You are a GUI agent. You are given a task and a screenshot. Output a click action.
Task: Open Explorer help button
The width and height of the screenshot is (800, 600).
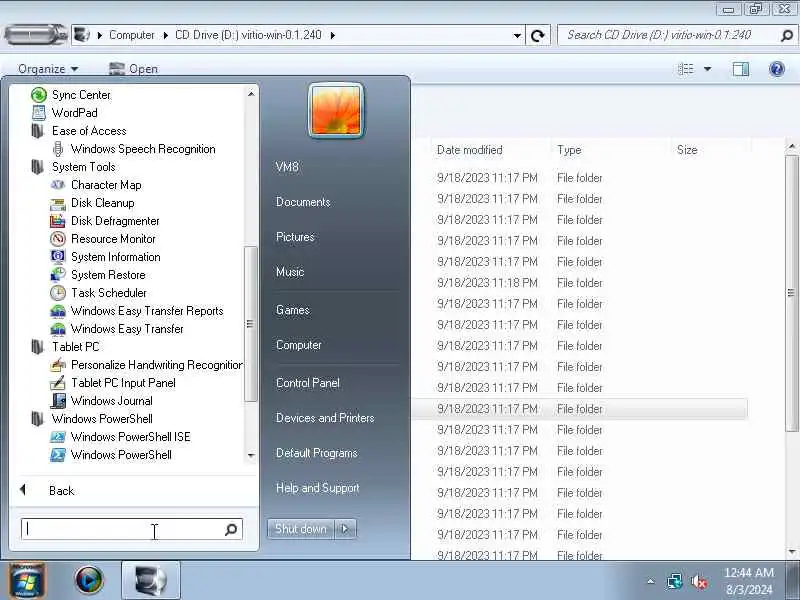tap(777, 69)
